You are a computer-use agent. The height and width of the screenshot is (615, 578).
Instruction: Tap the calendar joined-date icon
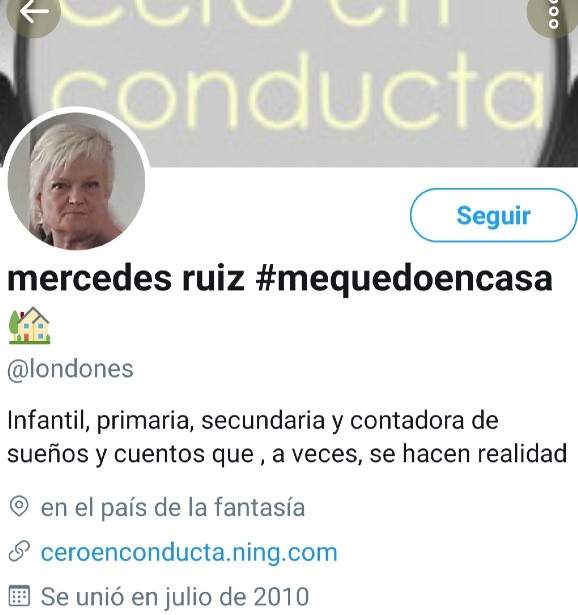(x=19, y=596)
